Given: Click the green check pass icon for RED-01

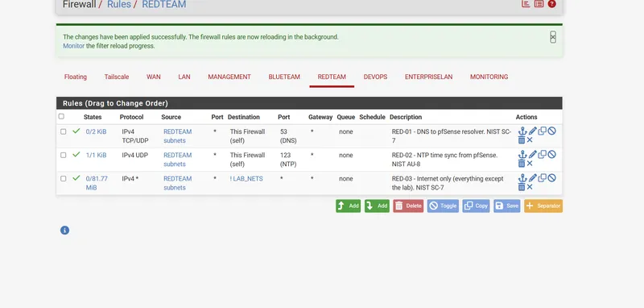Looking at the screenshot, I should click(76, 131).
